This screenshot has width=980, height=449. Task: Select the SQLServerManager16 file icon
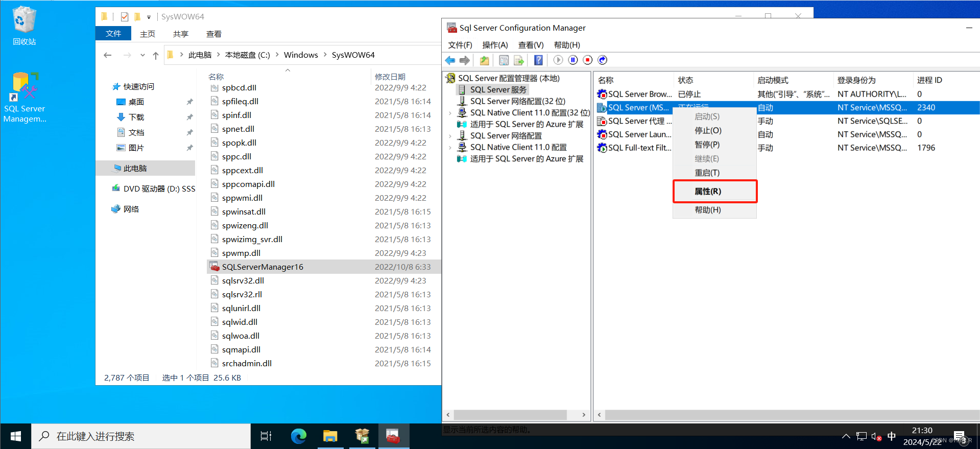pyautogui.click(x=214, y=267)
